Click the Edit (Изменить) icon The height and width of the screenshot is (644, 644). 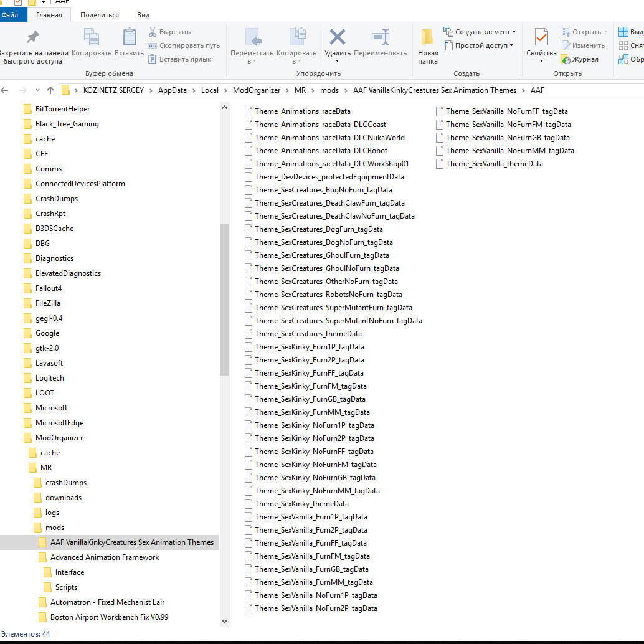coord(566,45)
